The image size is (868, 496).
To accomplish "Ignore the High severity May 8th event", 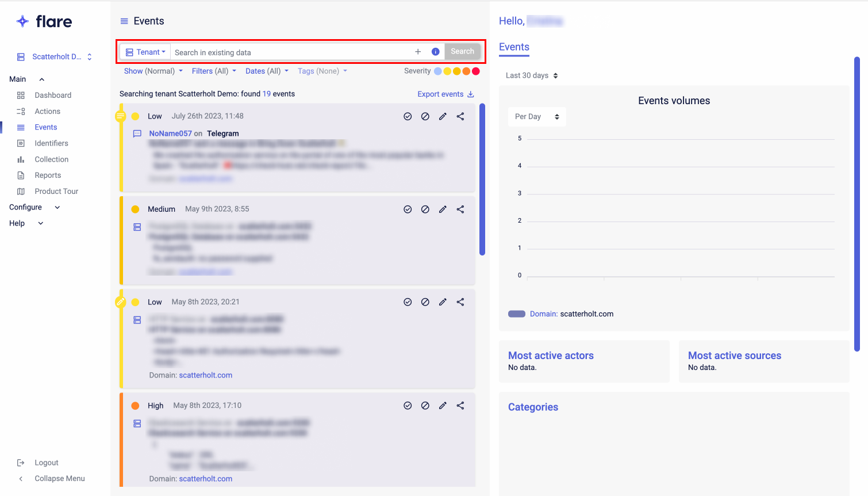I will click(425, 406).
